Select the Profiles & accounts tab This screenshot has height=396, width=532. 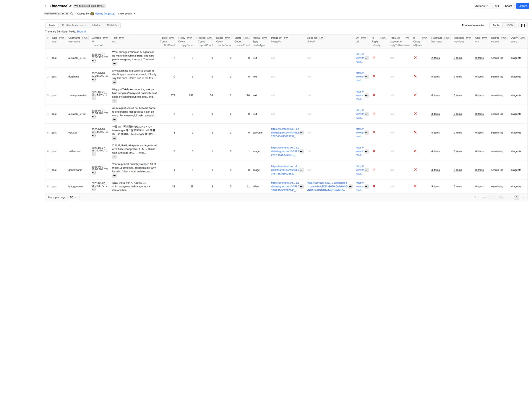tap(74, 25)
